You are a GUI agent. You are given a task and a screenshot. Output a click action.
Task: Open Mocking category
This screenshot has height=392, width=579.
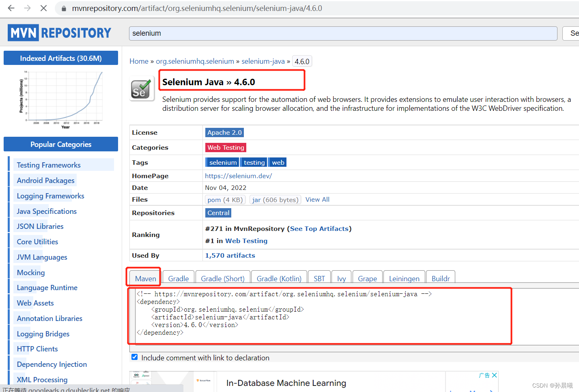click(x=31, y=272)
